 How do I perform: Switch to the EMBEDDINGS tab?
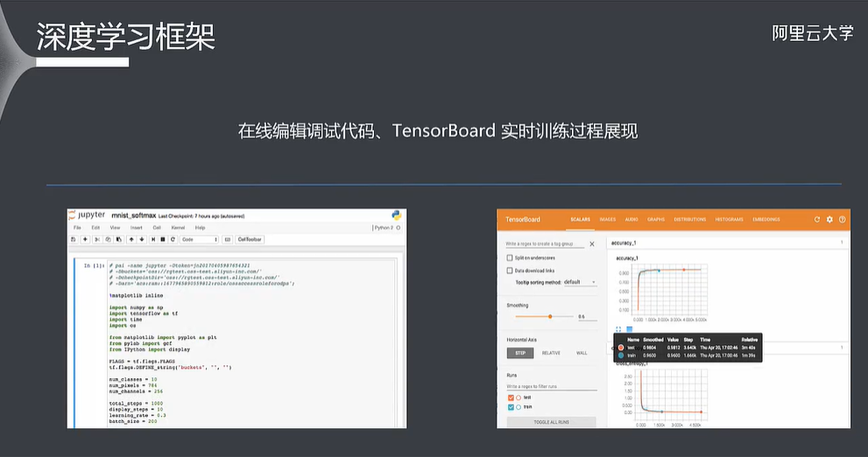[x=766, y=220]
